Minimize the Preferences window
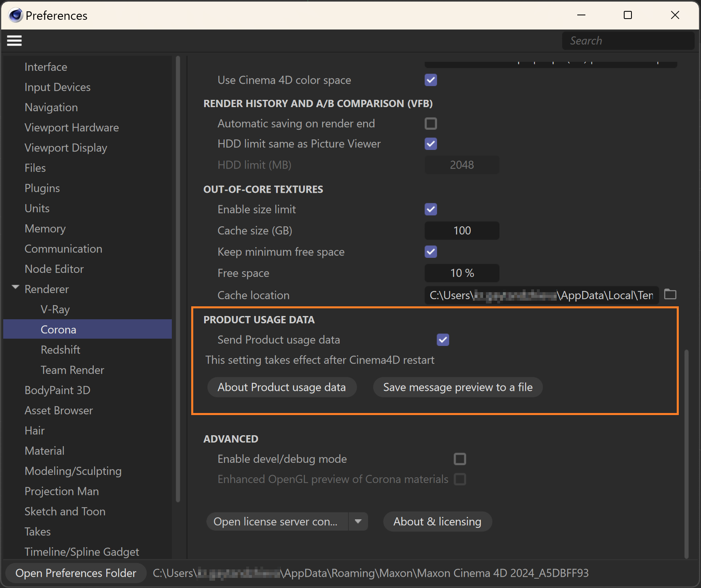The width and height of the screenshot is (701, 588). tap(581, 15)
